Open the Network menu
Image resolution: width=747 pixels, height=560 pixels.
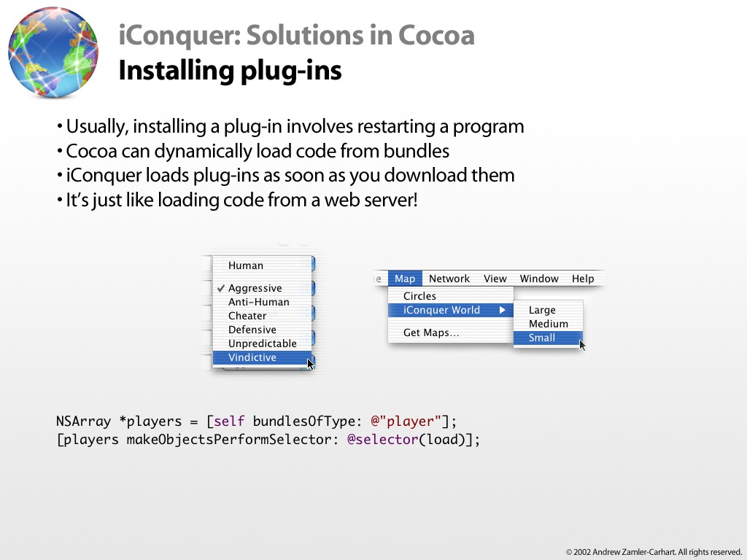click(x=449, y=279)
